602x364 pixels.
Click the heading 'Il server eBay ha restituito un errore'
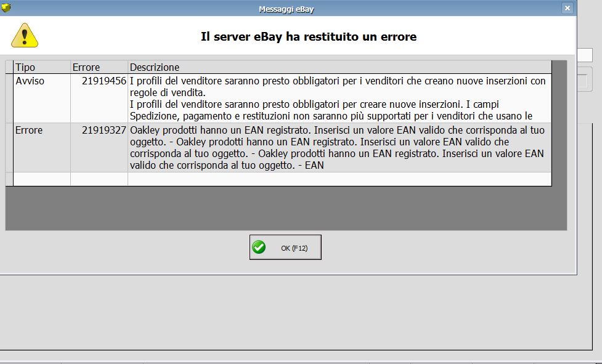tap(309, 36)
